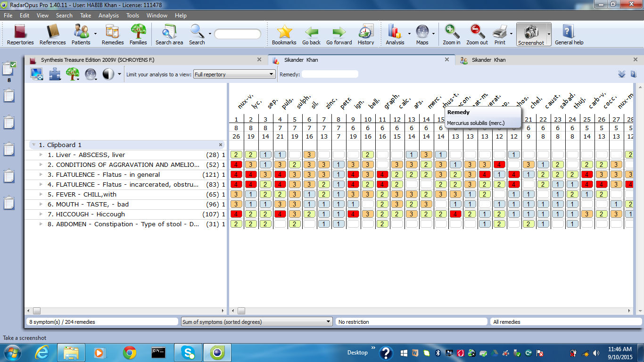Collapse the Clipboard 1 group
644x362 pixels.
[x=33, y=145]
